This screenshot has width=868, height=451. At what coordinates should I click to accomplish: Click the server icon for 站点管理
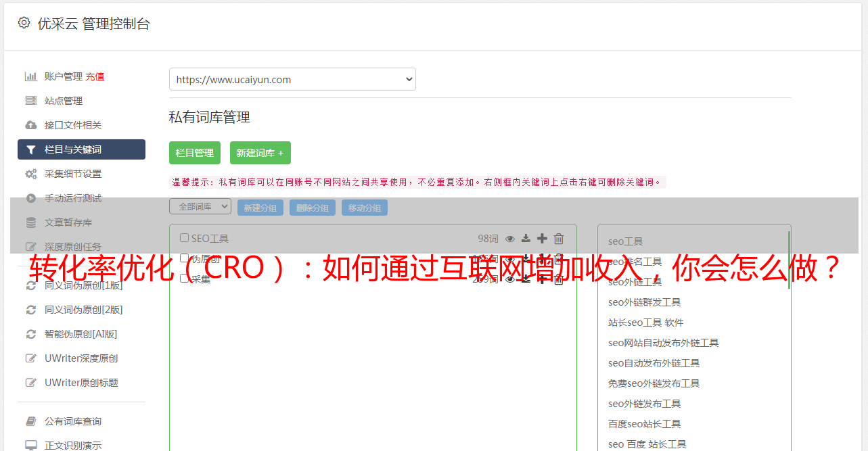click(31, 101)
